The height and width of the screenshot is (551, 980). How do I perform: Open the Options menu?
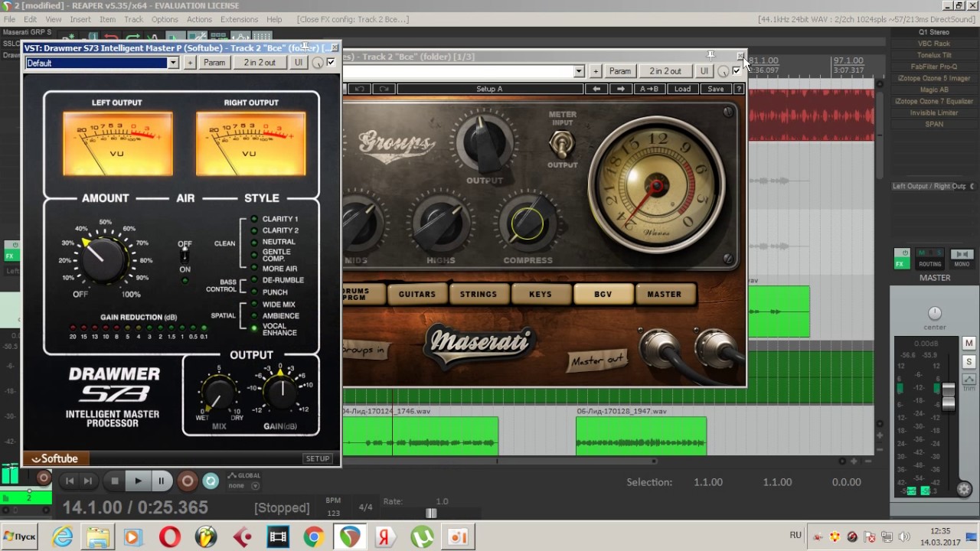165,19
